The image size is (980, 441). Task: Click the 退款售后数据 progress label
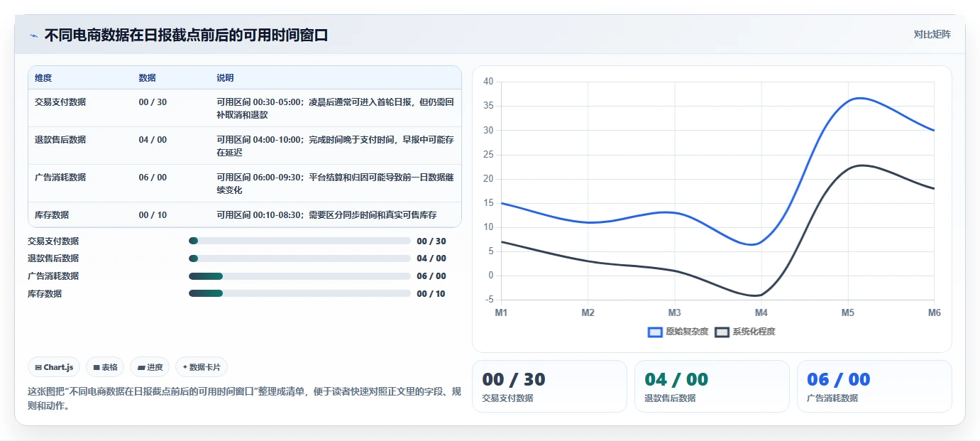pyautogui.click(x=53, y=258)
